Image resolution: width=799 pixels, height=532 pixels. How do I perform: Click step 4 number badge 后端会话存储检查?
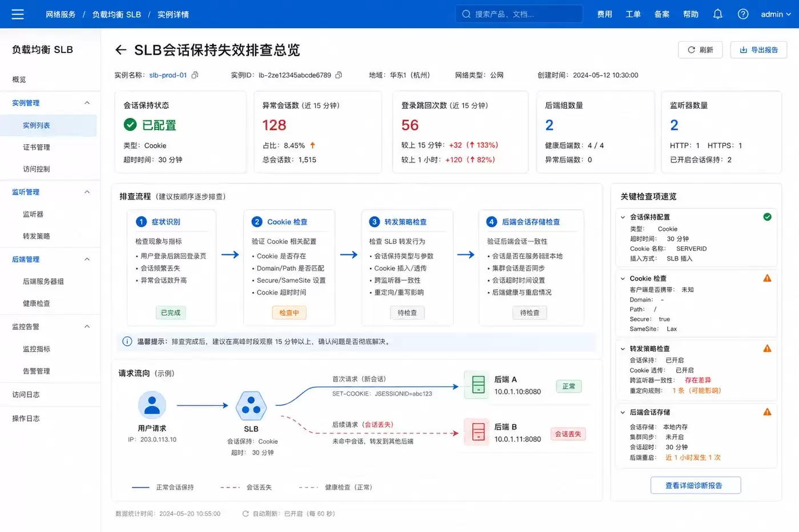pos(491,222)
